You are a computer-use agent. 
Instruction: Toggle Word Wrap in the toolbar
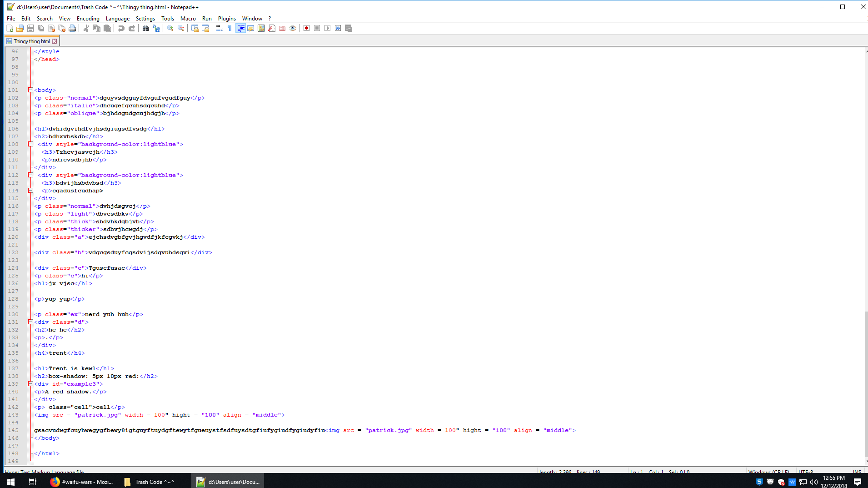[x=219, y=28]
